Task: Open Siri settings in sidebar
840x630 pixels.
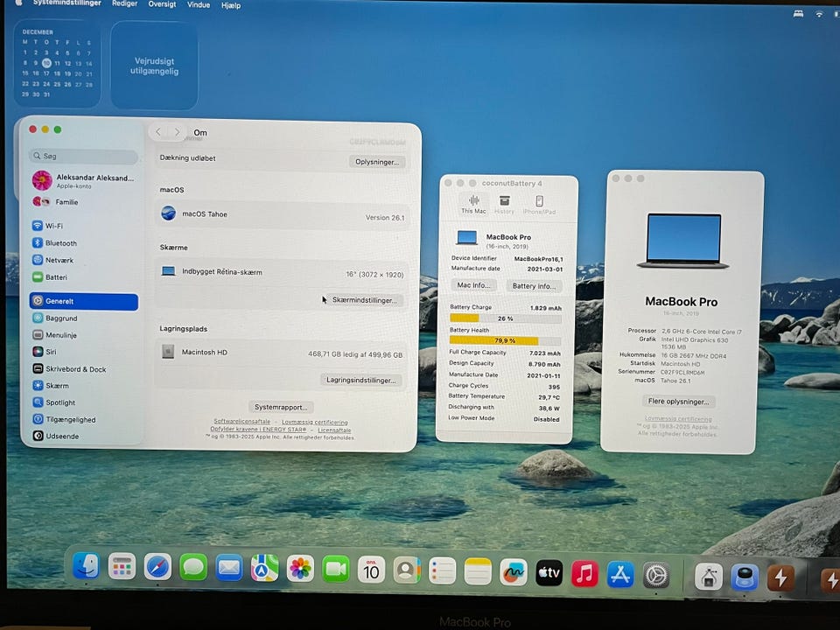Action: 83,352
